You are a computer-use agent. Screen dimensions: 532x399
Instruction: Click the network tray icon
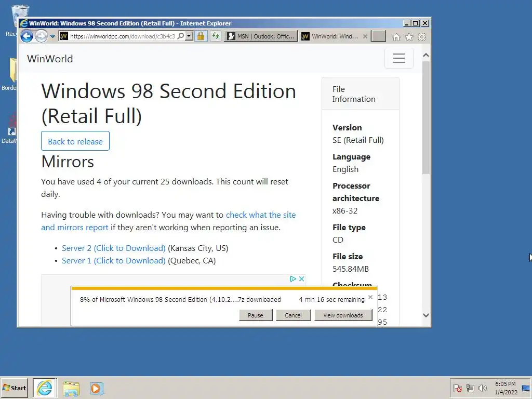point(470,388)
